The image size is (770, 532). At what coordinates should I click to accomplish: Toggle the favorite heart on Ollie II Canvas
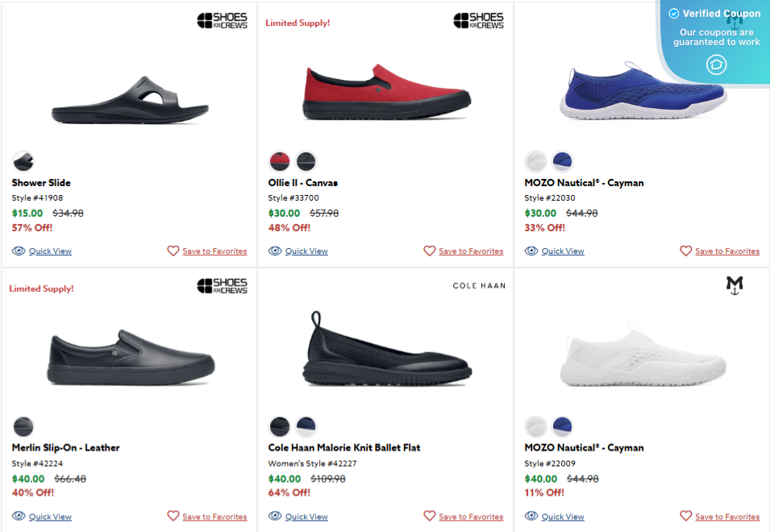coord(430,251)
